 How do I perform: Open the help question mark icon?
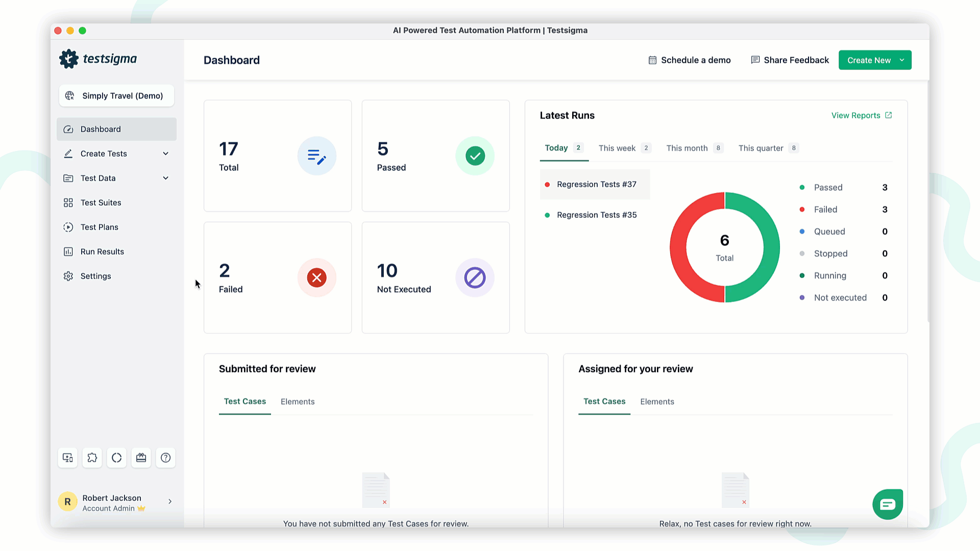165,458
